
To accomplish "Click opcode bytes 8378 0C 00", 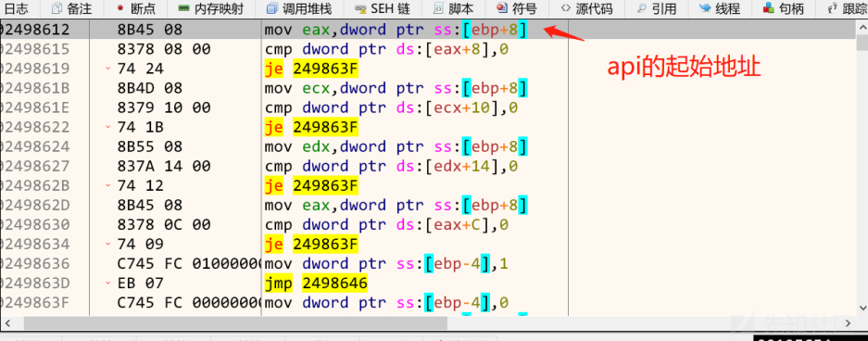I will click(164, 225).
